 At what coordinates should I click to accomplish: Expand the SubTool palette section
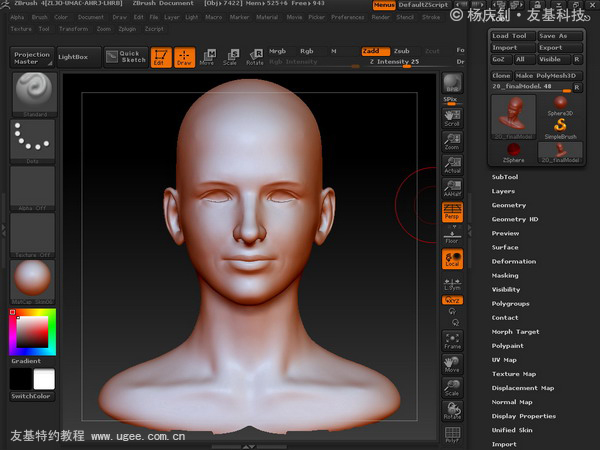[x=505, y=177]
